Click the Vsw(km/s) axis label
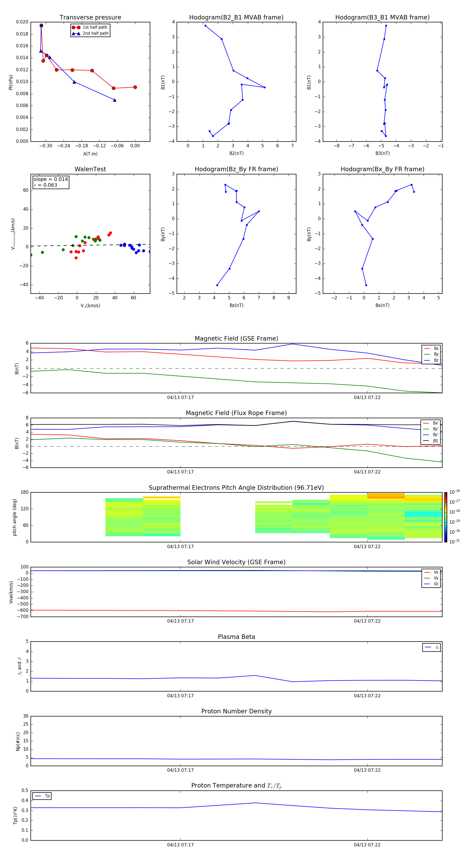The image size is (473, 868). (x=11, y=592)
